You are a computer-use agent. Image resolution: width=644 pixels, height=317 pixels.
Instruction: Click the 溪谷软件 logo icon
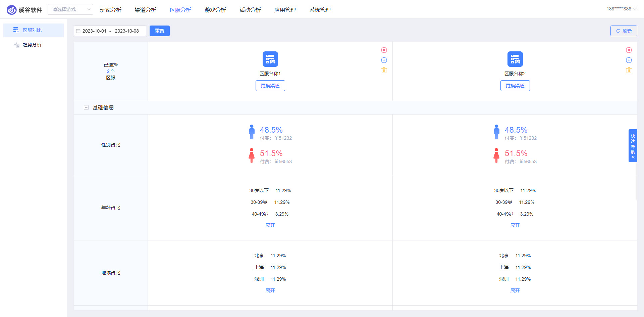[11, 10]
